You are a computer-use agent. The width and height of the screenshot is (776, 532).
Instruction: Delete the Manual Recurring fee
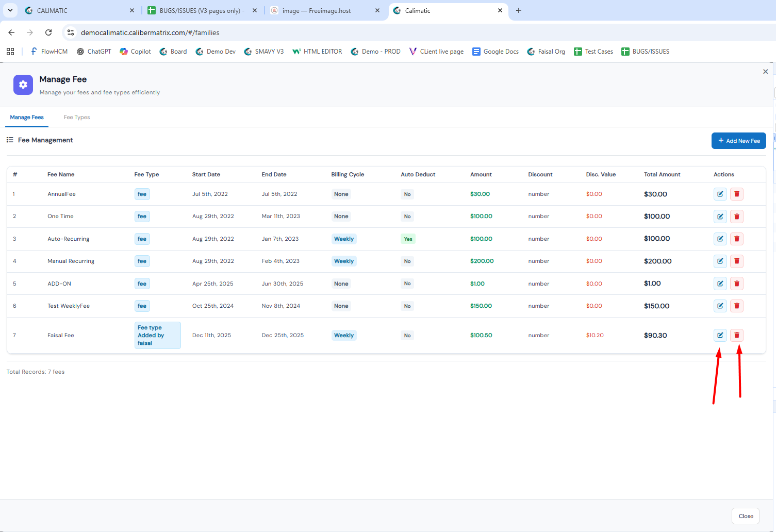click(736, 261)
